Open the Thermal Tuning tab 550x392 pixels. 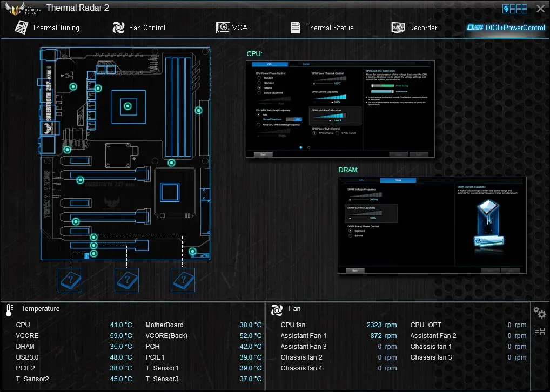click(47, 28)
